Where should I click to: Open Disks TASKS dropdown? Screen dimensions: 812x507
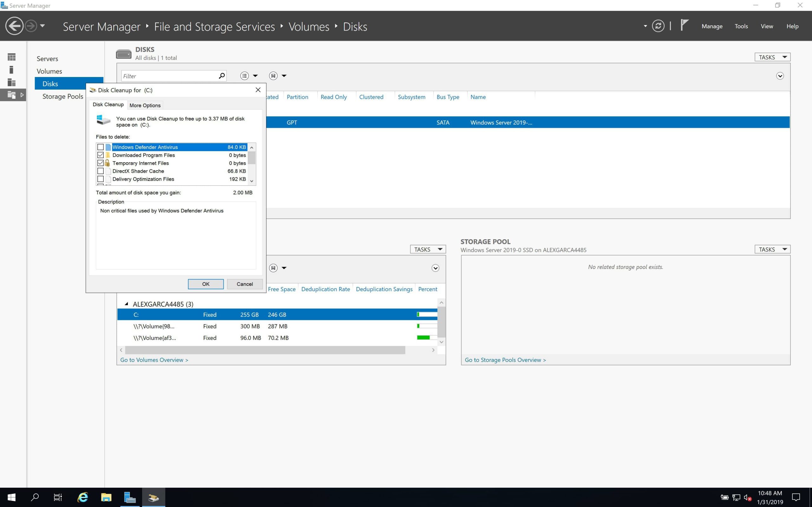772,57
